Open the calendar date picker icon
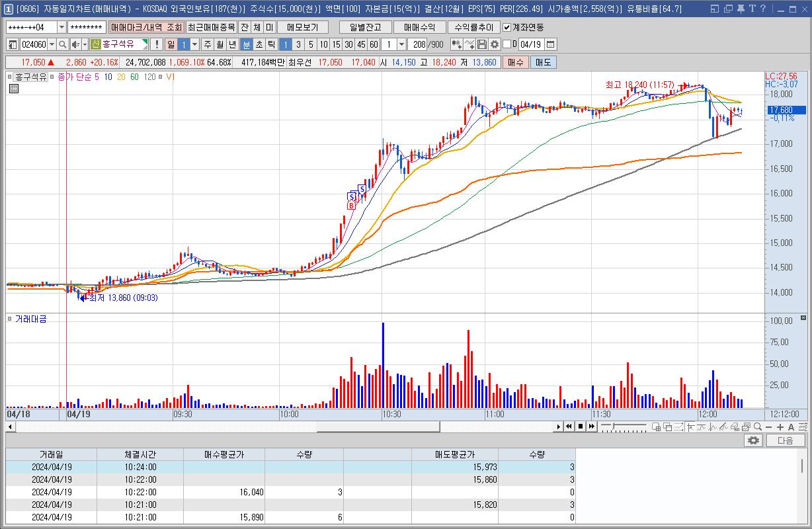 (x=550, y=44)
